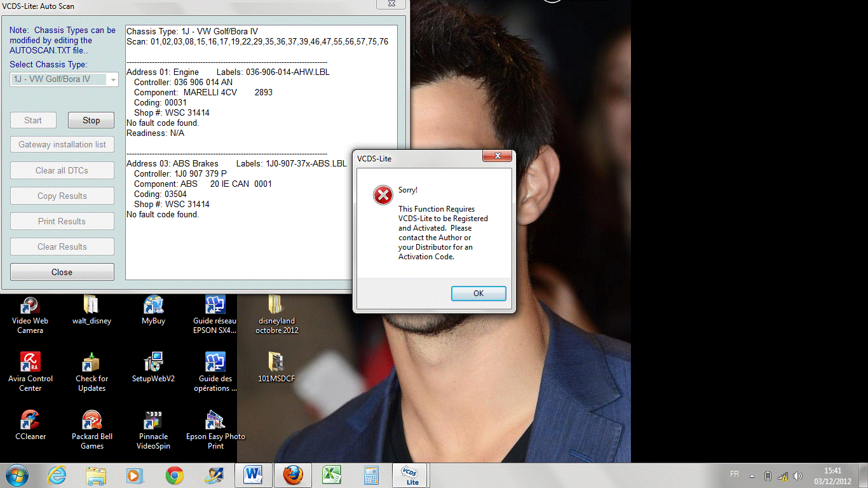Screen dimensions: 868x488
Task: Click the Gateway installation list button
Action: (x=62, y=144)
